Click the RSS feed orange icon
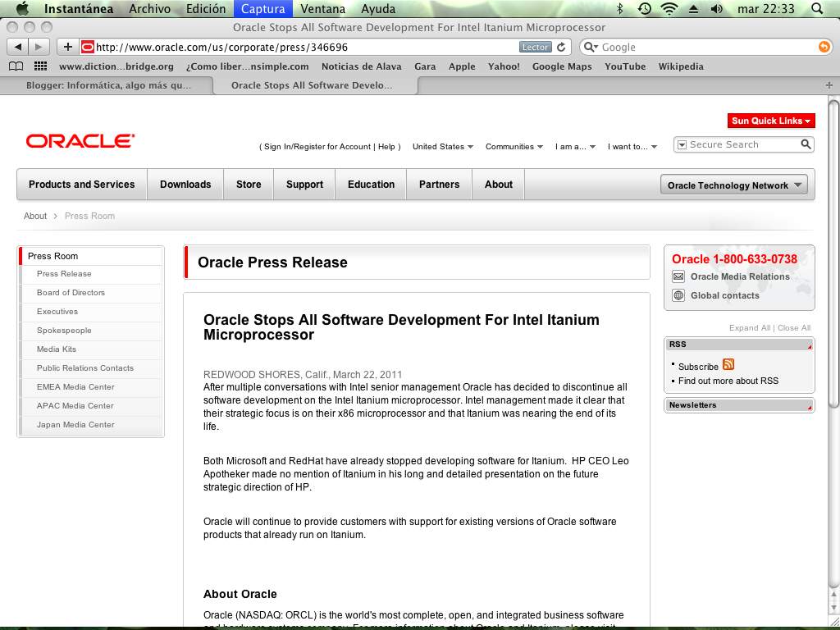This screenshot has height=630, width=840. [x=728, y=364]
